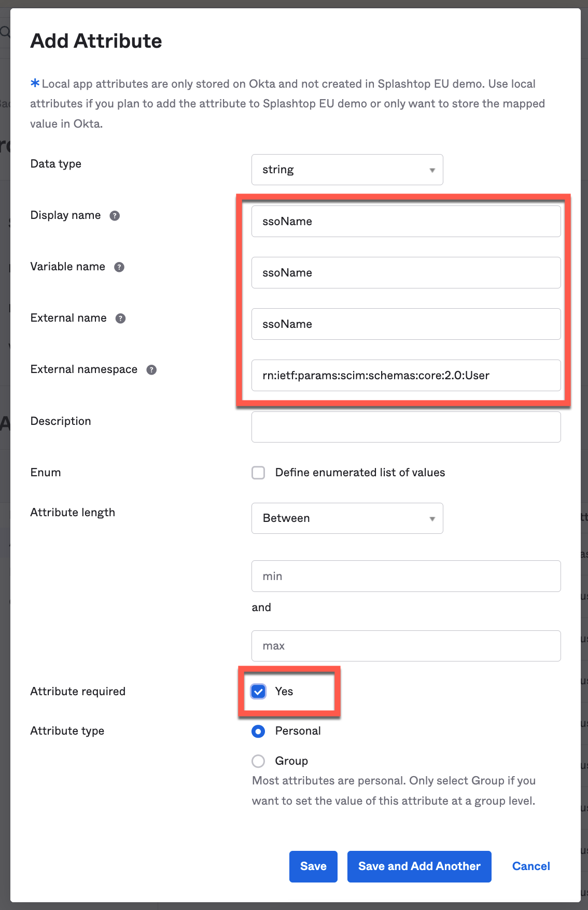
Task: Select the Personal attribute type radio
Action: [x=258, y=731]
